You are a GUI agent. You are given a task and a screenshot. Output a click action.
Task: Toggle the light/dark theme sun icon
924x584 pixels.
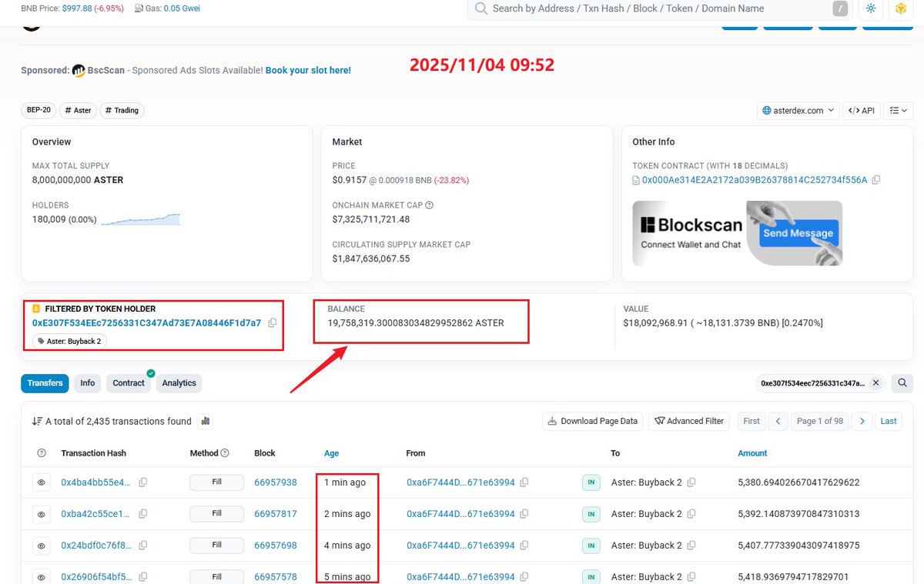[x=870, y=8]
